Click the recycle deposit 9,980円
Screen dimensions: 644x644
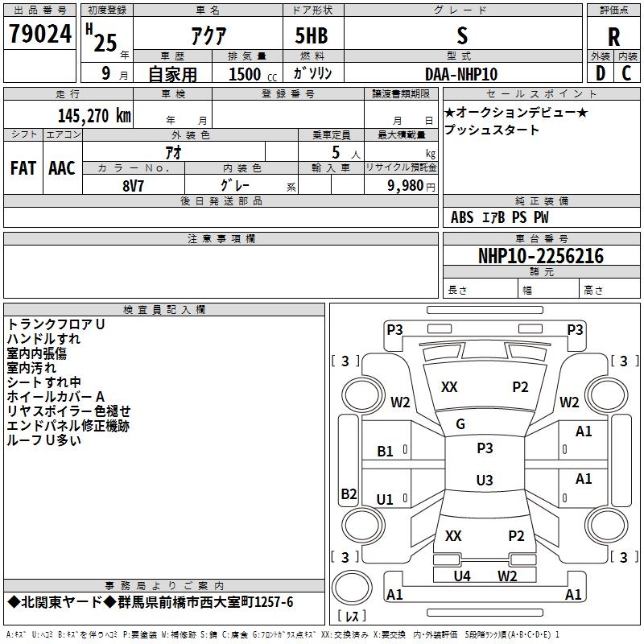411,186
